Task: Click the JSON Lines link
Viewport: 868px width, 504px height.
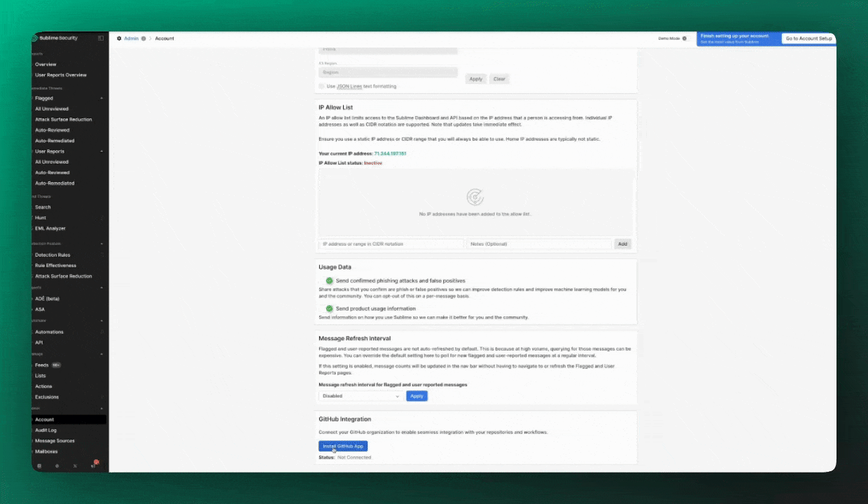Action: pyautogui.click(x=349, y=86)
